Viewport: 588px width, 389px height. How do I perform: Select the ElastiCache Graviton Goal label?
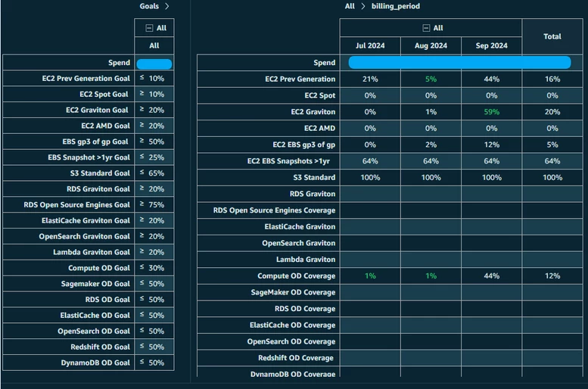(x=86, y=220)
